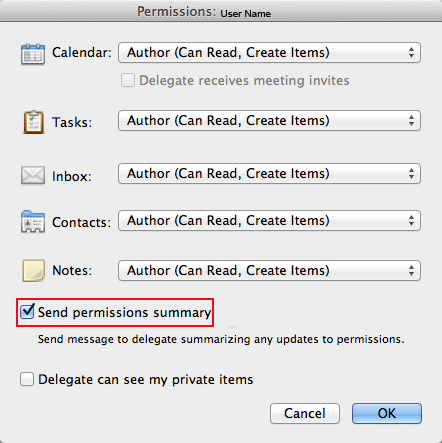Click the Notes dropdown stepper arrows
Image resolution: width=442 pixels, height=443 pixels.
coord(411,270)
